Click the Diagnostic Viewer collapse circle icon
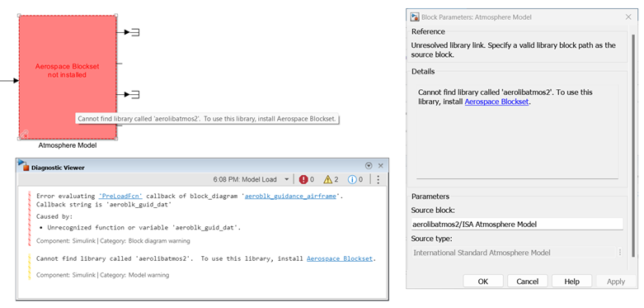644x308 pixels. pyautogui.click(x=369, y=166)
